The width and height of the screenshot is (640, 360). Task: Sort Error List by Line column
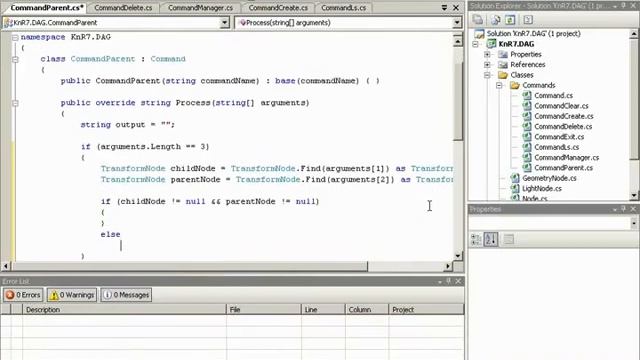(323, 309)
